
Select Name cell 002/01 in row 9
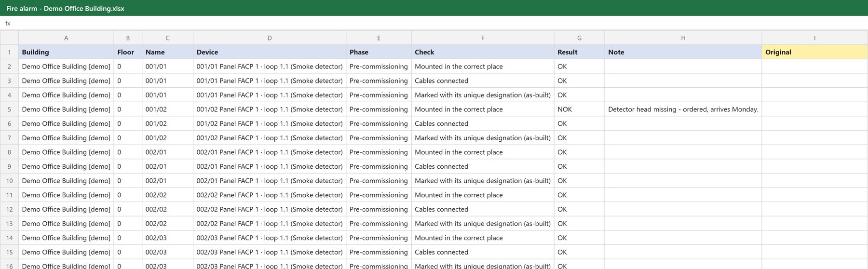pyautogui.click(x=167, y=166)
